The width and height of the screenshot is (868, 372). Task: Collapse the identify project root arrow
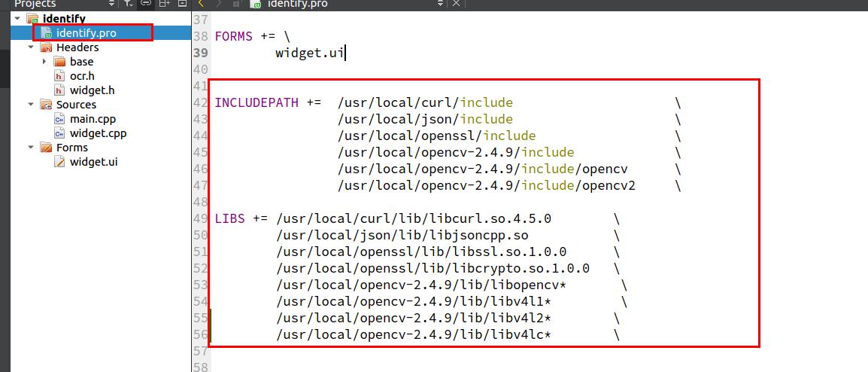17,19
